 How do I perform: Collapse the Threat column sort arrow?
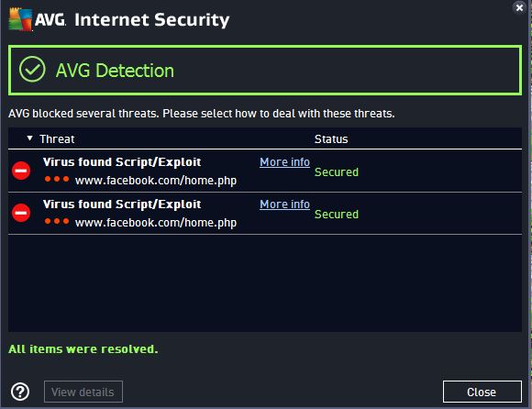(x=30, y=138)
